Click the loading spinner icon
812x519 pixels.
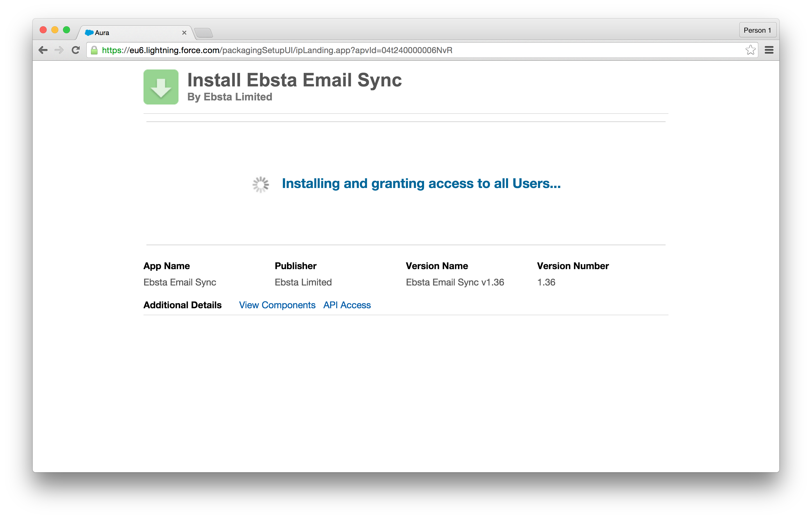pyautogui.click(x=261, y=184)
